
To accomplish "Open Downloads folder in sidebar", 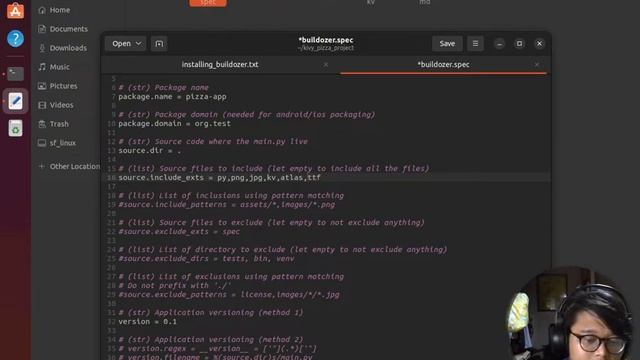I will pos(68,48).
